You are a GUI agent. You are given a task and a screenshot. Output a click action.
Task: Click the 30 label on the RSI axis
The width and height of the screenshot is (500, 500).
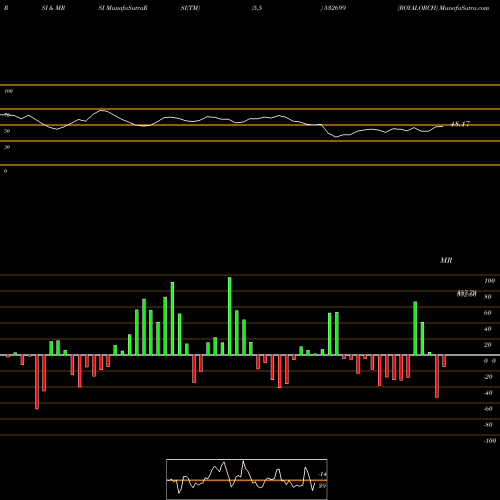coord(7,147)
